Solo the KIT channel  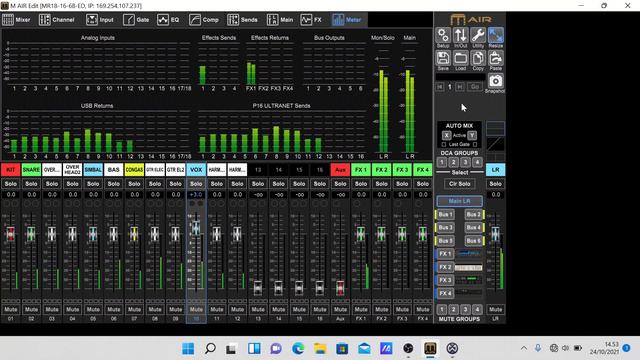tap(11, 184)
